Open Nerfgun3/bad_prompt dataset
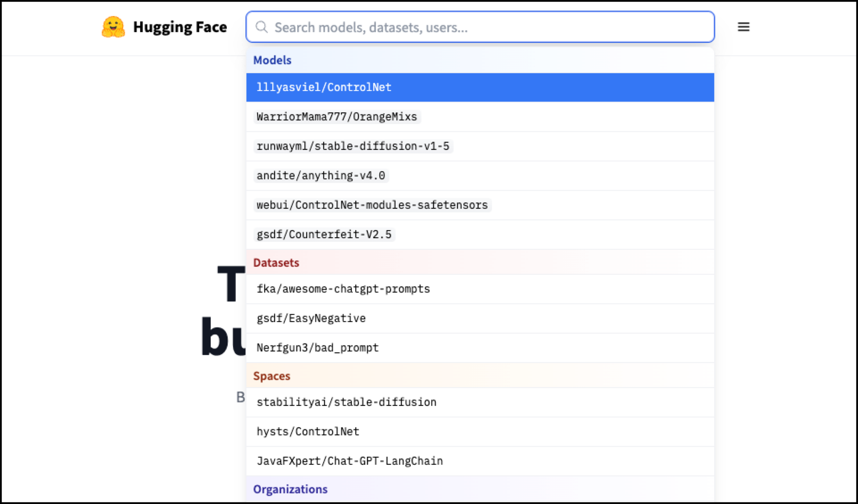Screen dimensions: 858x504 pos(317,348)
